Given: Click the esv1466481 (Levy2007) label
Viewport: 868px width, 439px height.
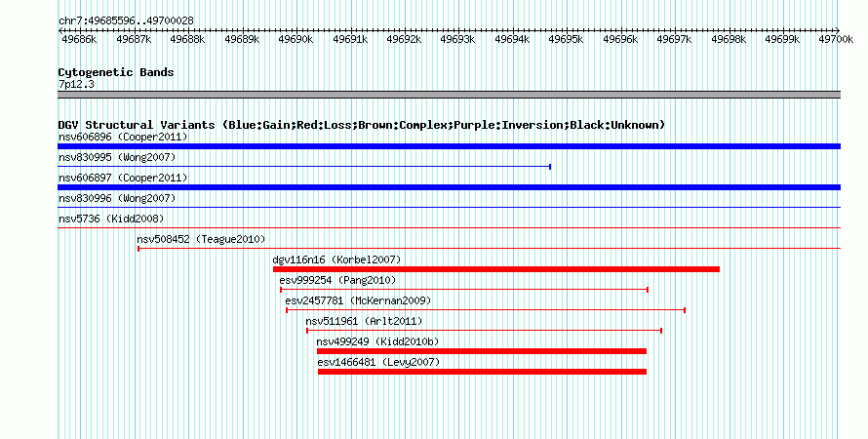Looking at the screenshot, I should (378, 362).
